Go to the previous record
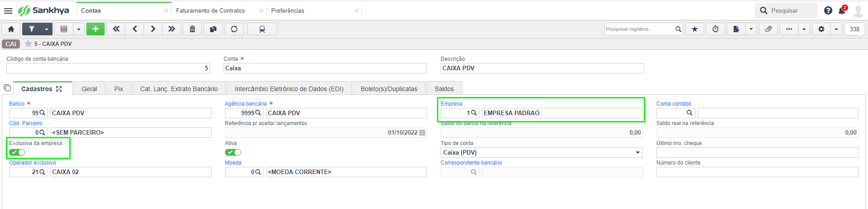 pos(134,29)
